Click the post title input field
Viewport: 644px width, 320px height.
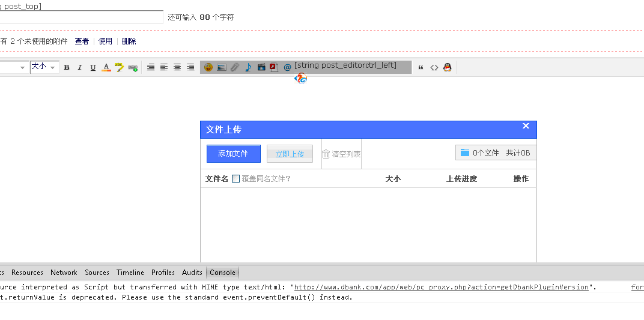81,17
